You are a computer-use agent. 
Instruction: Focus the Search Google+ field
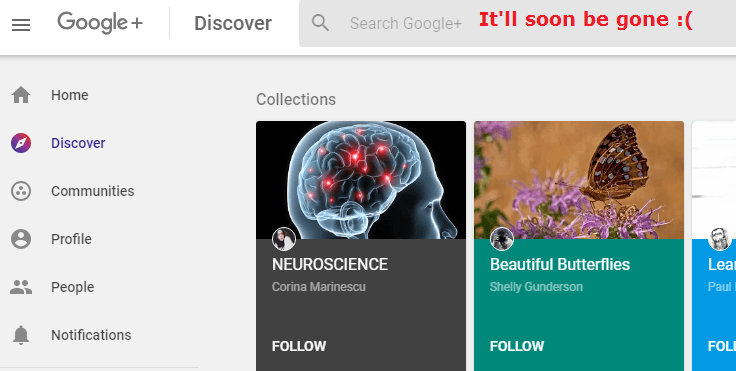click(517, 23)
